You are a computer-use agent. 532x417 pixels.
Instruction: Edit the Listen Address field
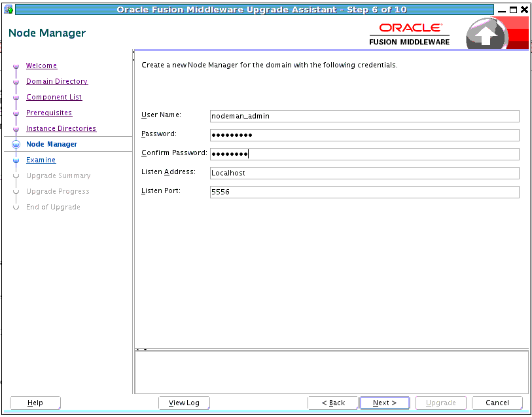tap(364, 173)
